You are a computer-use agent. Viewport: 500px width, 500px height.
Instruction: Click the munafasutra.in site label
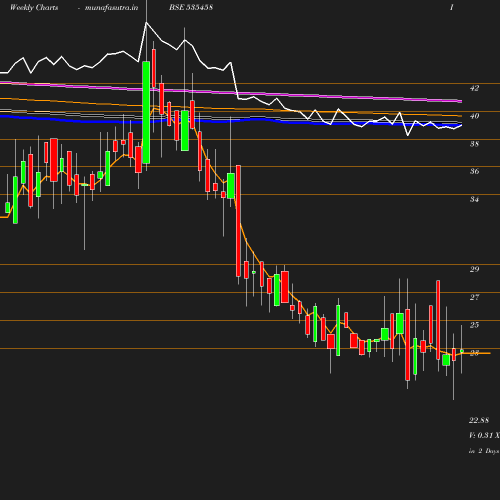pyautogui.click(x=111, y=8)
